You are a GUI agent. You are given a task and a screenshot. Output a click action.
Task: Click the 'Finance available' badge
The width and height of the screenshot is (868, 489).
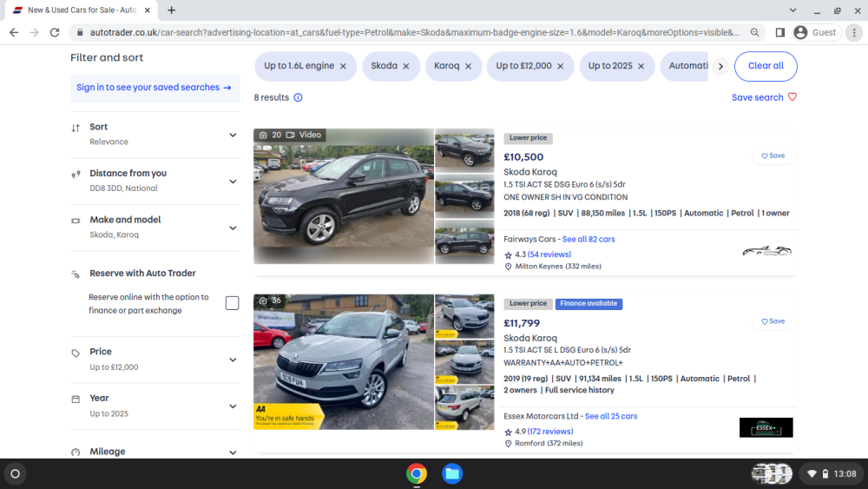pyautogui.click(x=589, y=303)
